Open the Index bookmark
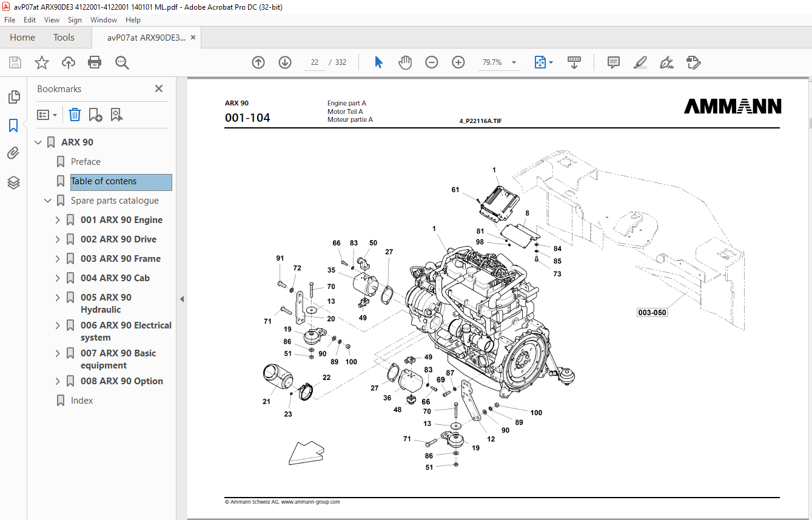This screenshot has height=520, width=812. click(x=82, y=401)
